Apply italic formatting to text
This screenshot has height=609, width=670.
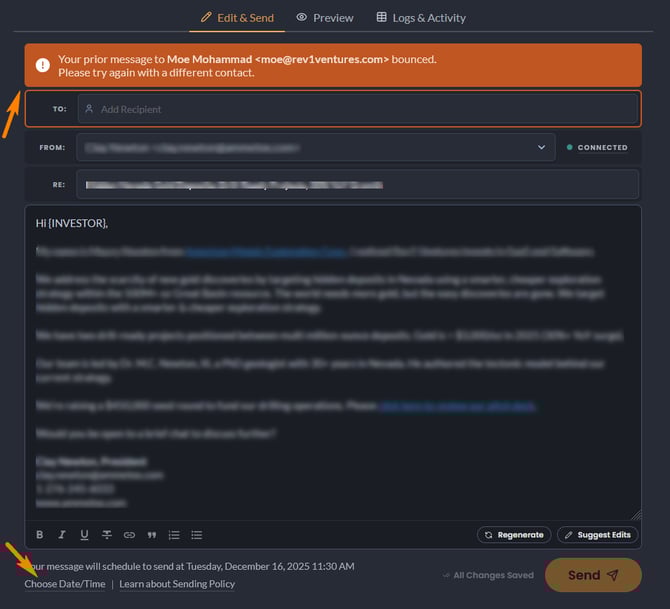[62, 535]
